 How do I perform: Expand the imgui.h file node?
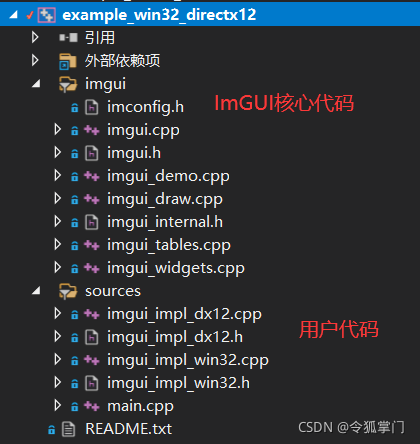[x=58, y=153]
